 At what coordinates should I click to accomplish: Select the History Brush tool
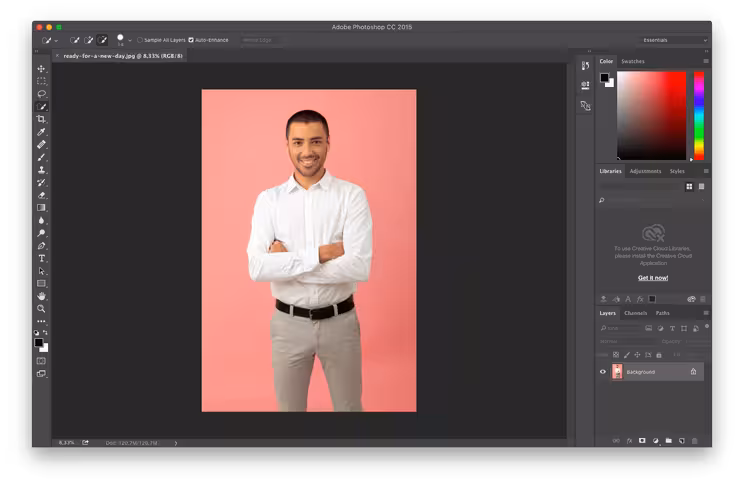41,182
